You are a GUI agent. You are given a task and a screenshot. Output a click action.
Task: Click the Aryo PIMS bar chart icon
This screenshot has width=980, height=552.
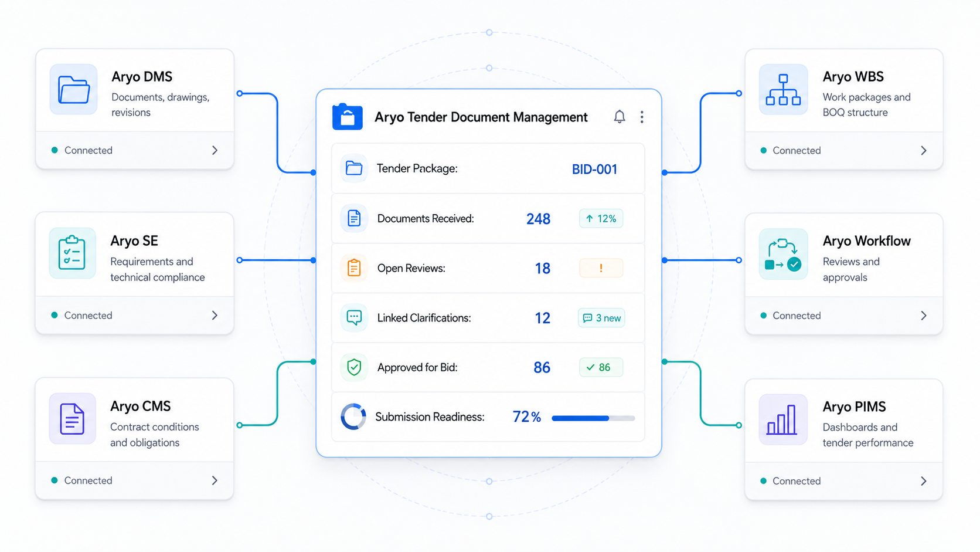(783, 419)
